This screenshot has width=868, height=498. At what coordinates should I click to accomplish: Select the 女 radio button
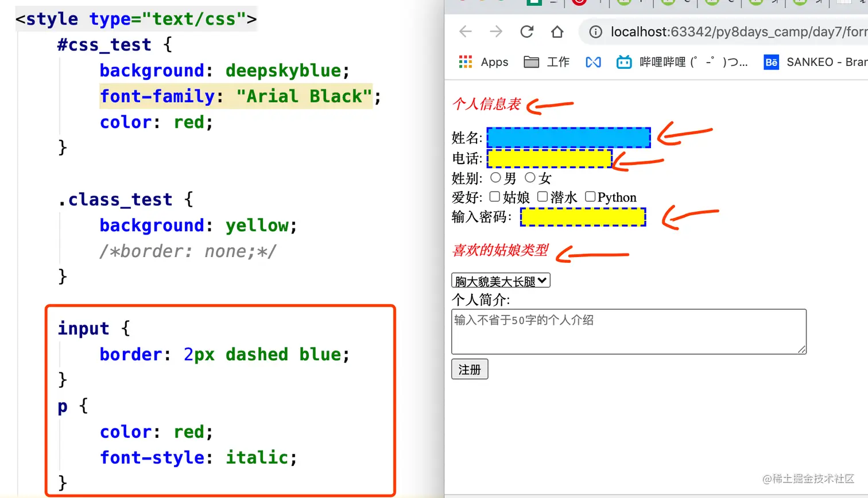pos(530,178)
